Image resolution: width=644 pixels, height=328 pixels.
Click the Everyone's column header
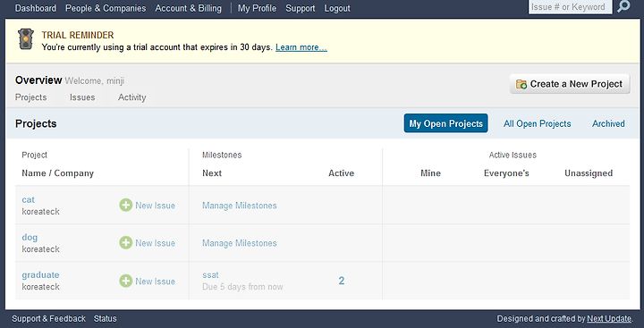point(506,173)
